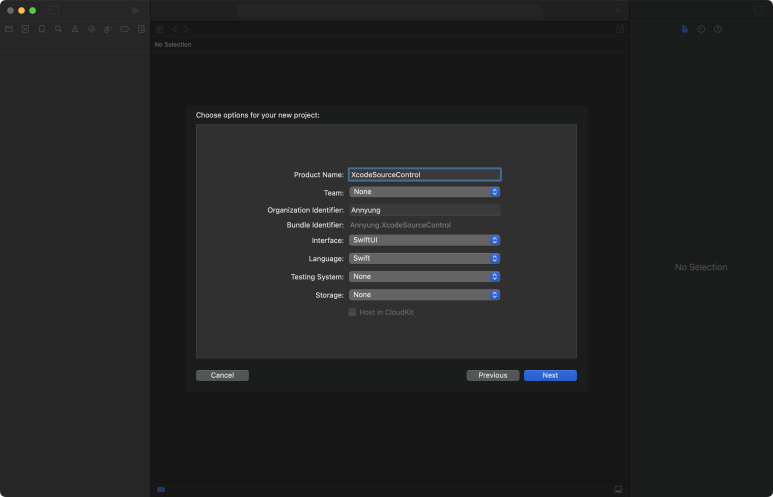Open the Storage dropdown
The height and width of the screenshot is (497, 773).
coord(424,295)
